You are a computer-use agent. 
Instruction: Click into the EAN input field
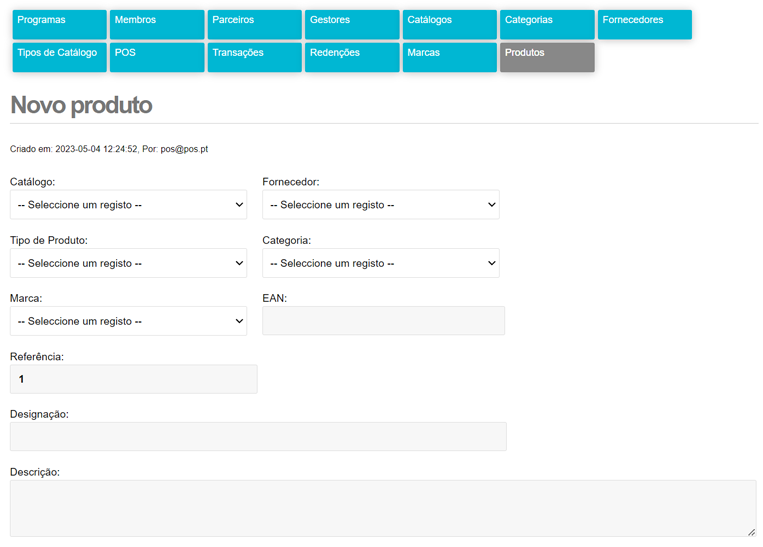[x=383, y=321]
